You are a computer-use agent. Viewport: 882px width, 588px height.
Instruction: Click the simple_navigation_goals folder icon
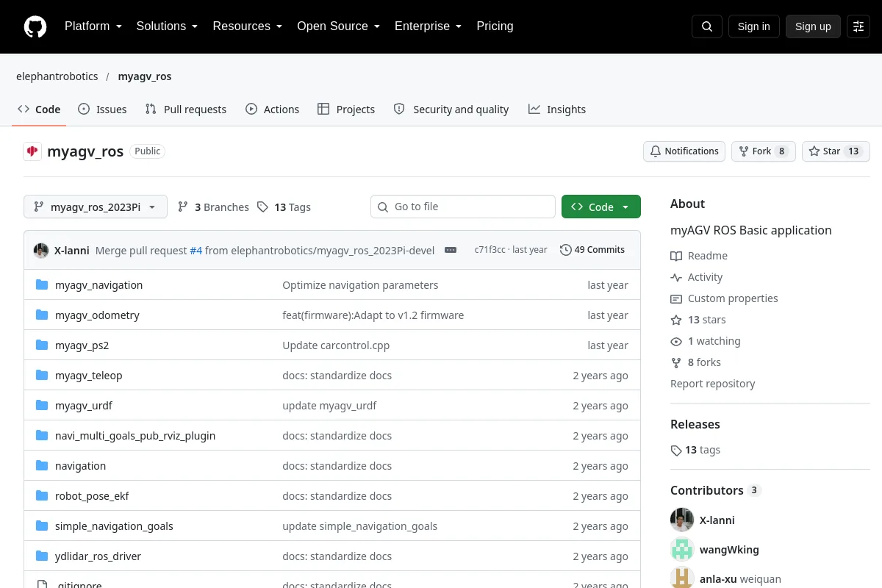click(x=42, y=526)
